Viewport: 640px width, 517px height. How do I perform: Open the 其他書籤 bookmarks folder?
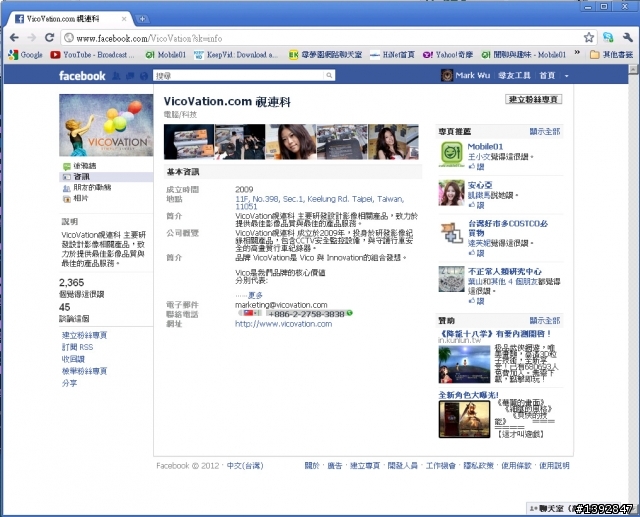pyautogui.click(x=611, y=55)
